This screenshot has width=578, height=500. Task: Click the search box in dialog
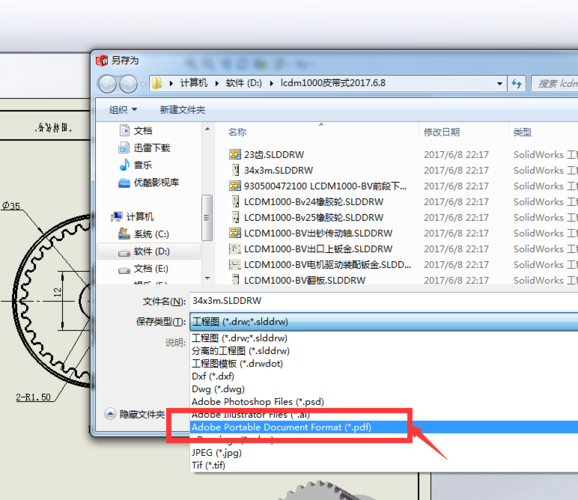pyautogui.click(x=555, y=84)
